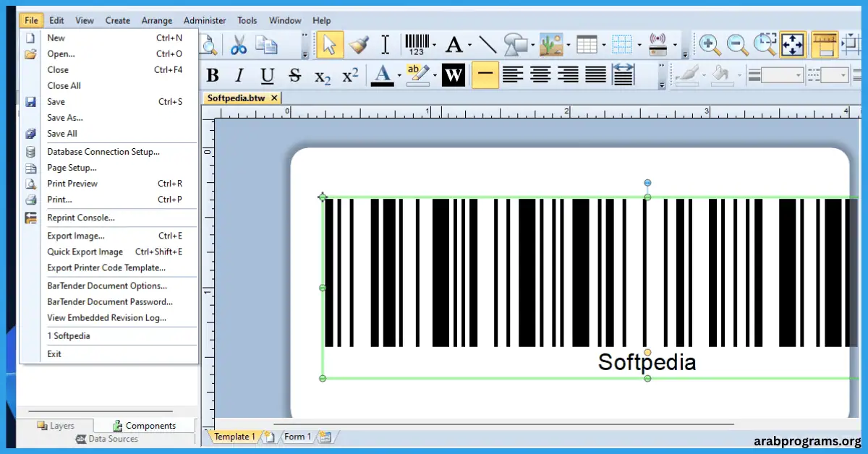Switch to the Components tab
Screen dimensions: 868x454
[x=145, y=426]
